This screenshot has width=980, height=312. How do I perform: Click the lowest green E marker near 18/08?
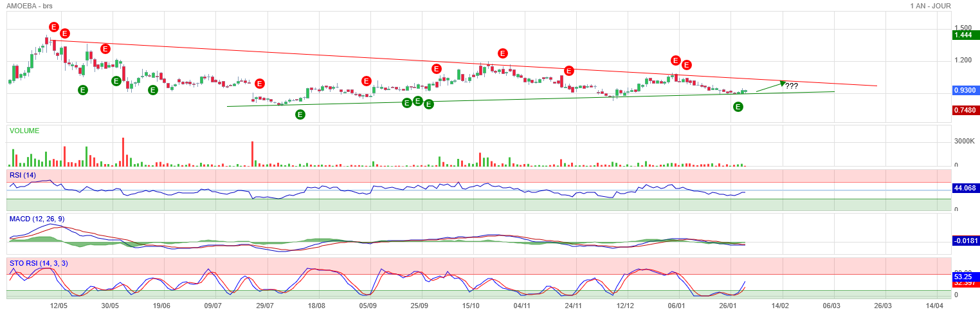[300, 115]
